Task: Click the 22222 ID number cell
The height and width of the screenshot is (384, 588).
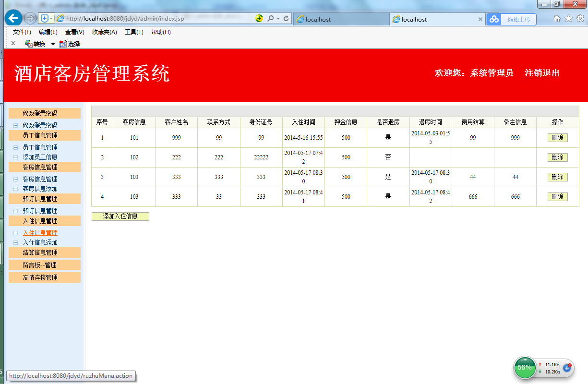Action: pyautogui.click(x=261, y=157)
